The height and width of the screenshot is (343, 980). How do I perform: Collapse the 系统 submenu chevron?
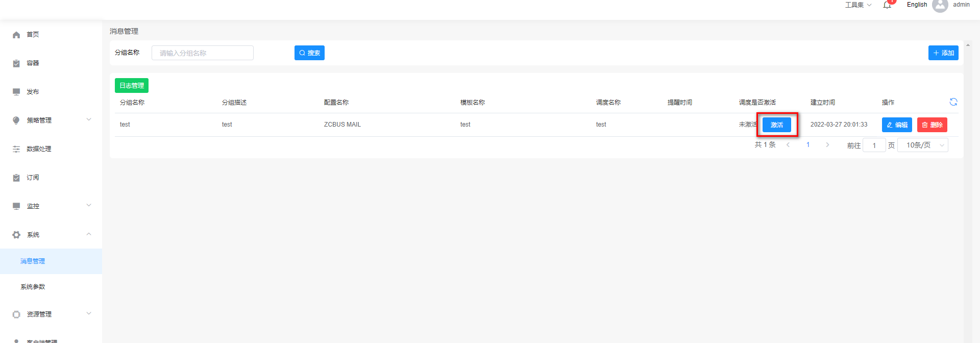(x=89, y=234)
